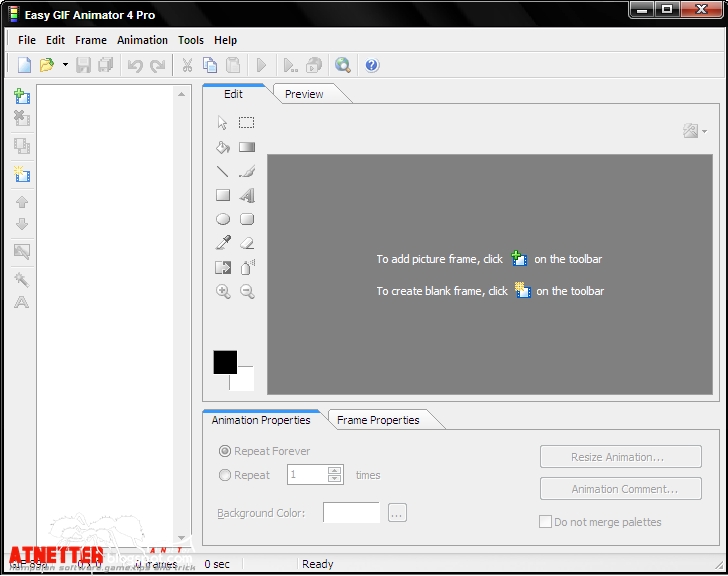Click the zoom in magnifier tool
The width and height of the screenshot is (728, 576).
(223, 291)
